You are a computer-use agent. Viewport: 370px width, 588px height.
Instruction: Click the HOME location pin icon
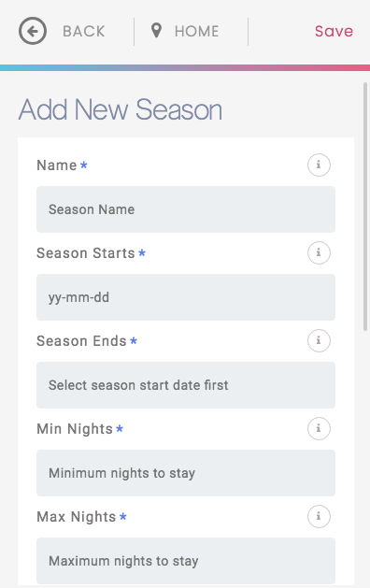156,31
